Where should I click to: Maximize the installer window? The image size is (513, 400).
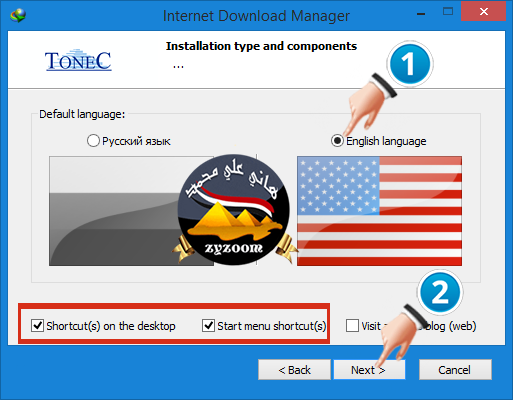point(448,12)
